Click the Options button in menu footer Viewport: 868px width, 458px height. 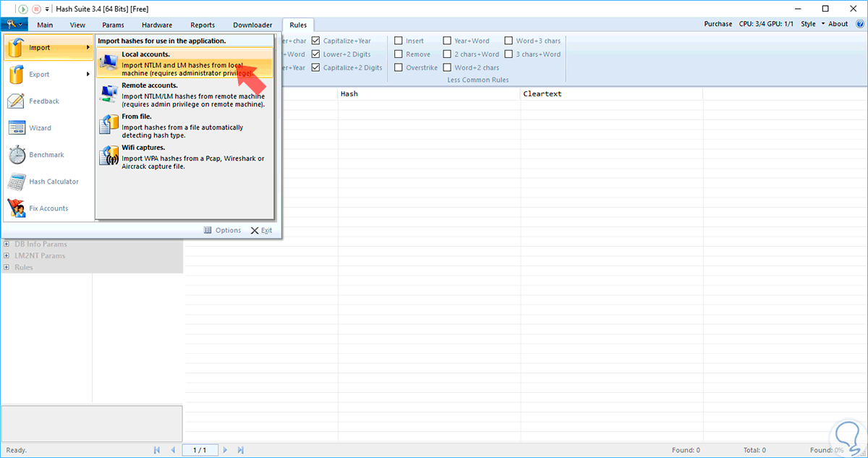tap(222, 230)
